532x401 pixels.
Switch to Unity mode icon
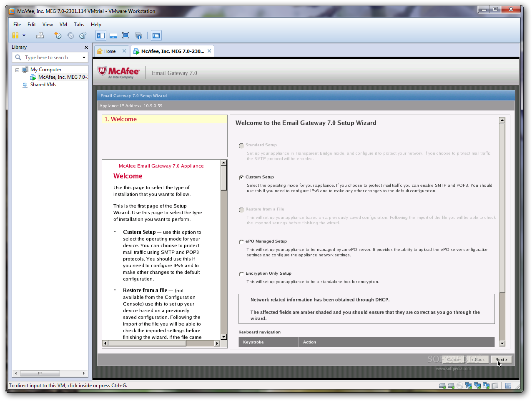tap(138, 35)
